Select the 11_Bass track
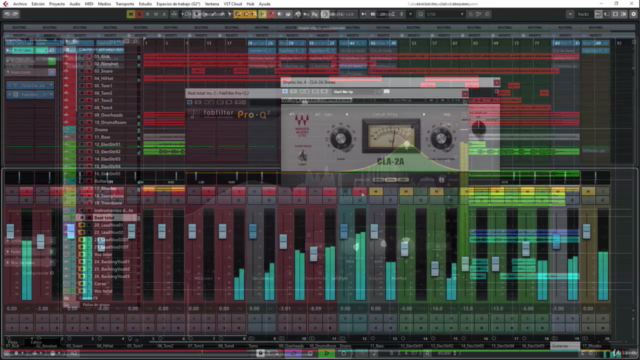 point(102,137)
